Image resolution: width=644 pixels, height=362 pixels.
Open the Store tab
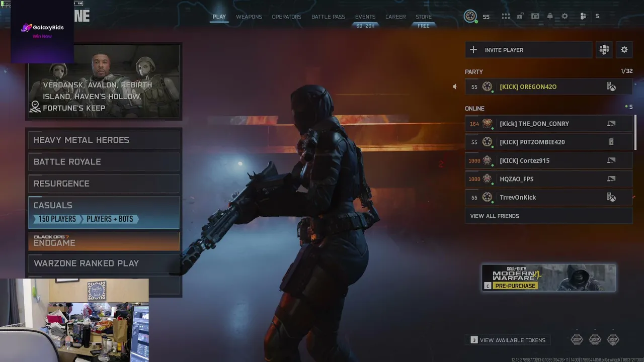[x=424, y=17]
